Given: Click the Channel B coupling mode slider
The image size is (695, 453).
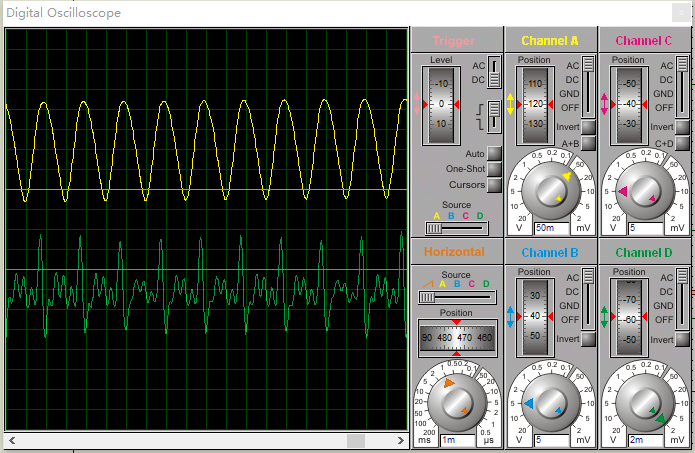Looking at the screenshot, I should (x=588, y=298).
